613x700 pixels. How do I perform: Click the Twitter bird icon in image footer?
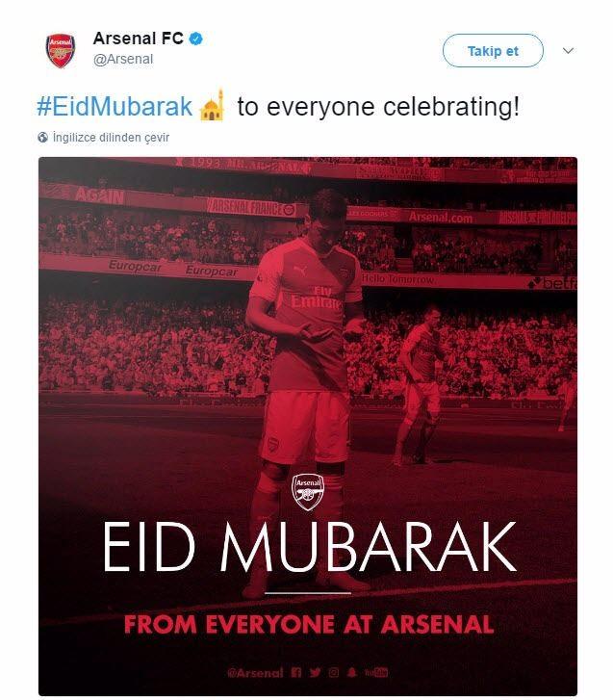315,672
